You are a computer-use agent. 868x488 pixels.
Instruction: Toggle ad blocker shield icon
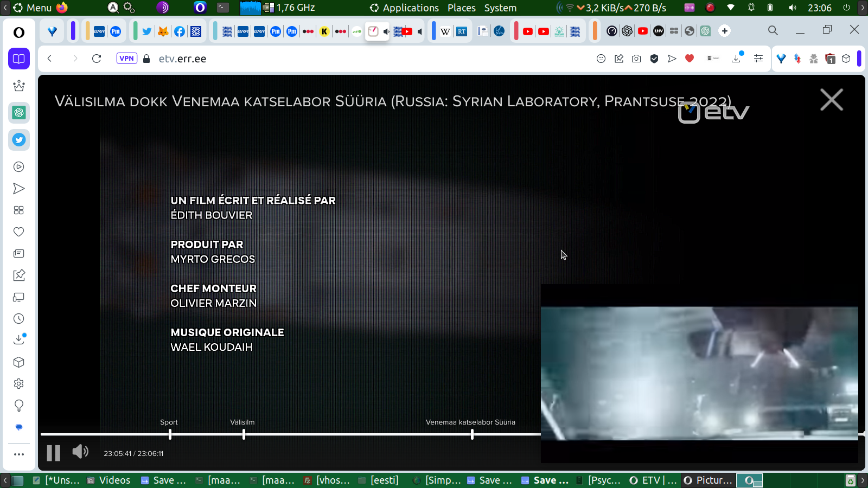tap(654, 59)
